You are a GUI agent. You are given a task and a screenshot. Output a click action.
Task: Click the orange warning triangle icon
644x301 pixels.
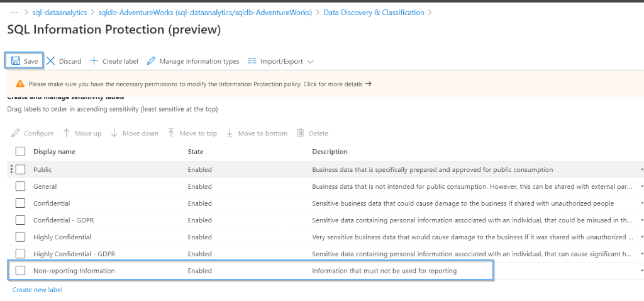point(20,84)
